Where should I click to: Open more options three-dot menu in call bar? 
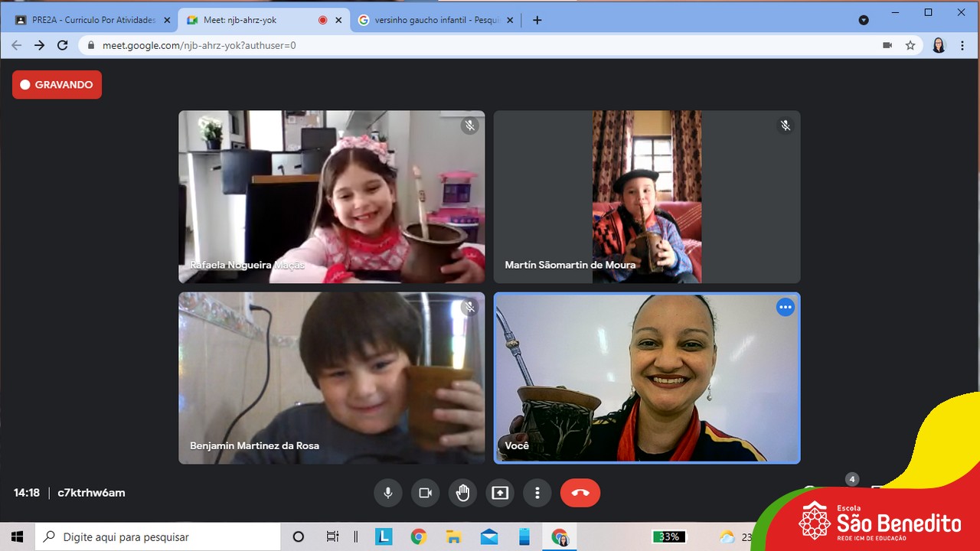537,493
